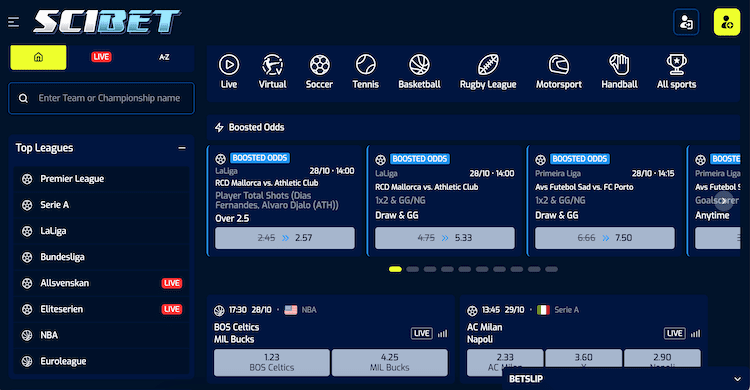
Task: Open Allsvenskan in Top Leagues
Action: coord(101,283)
